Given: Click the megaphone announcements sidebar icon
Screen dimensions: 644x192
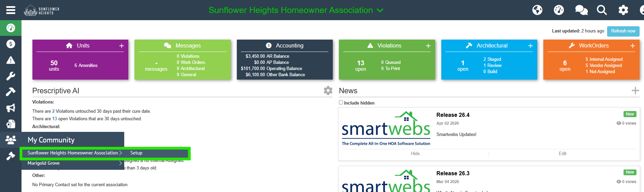Looking at the screenshot, I should [11, 108].
